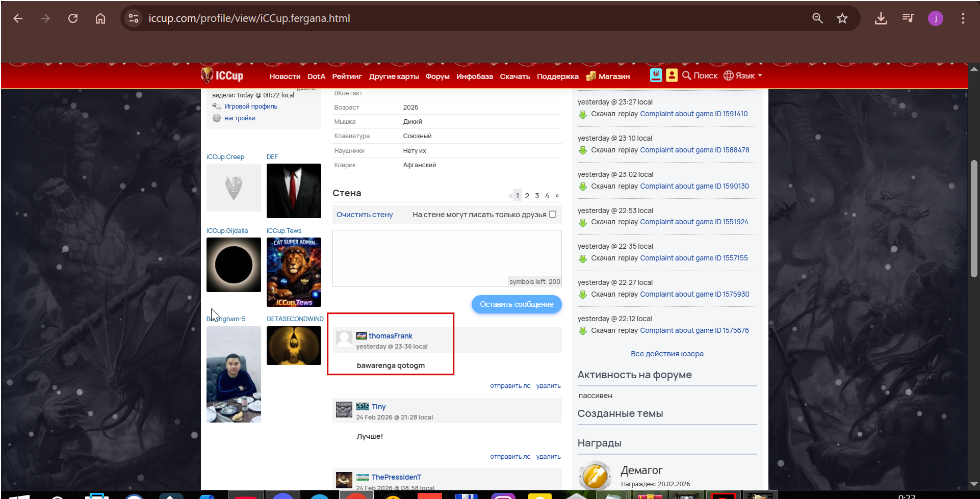This screenshot has height=499, width=980.
Task: Click into the wall message text box
Action: [x=447, y=258]
